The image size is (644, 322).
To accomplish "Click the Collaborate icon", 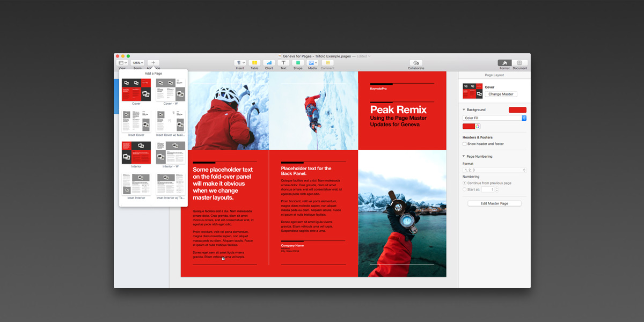I will (x=416, y=63).
